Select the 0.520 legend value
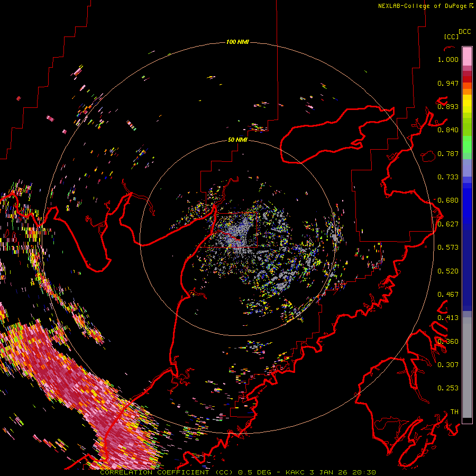This screenshot has width=476, height=476. click(x=448, y=271)
